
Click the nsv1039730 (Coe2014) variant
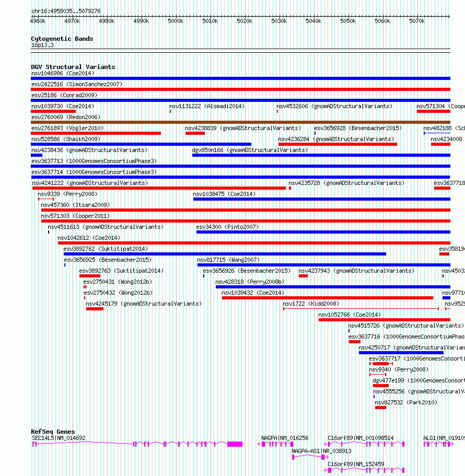coord(53,111)
